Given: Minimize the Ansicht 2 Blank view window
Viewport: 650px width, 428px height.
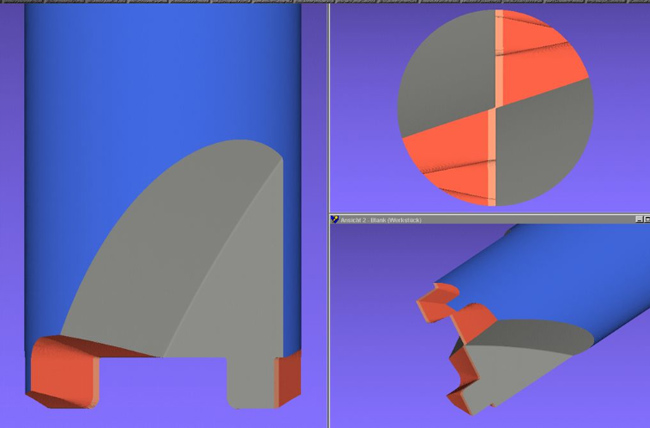Looking at the screenshot, I should [x=637, y=218].
